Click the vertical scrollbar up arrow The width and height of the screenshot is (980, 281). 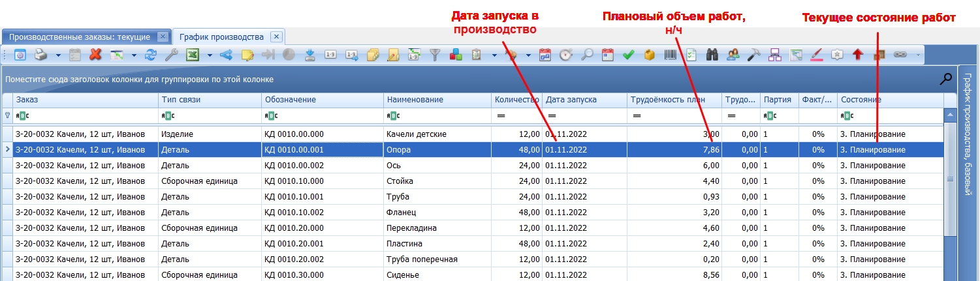950,115
